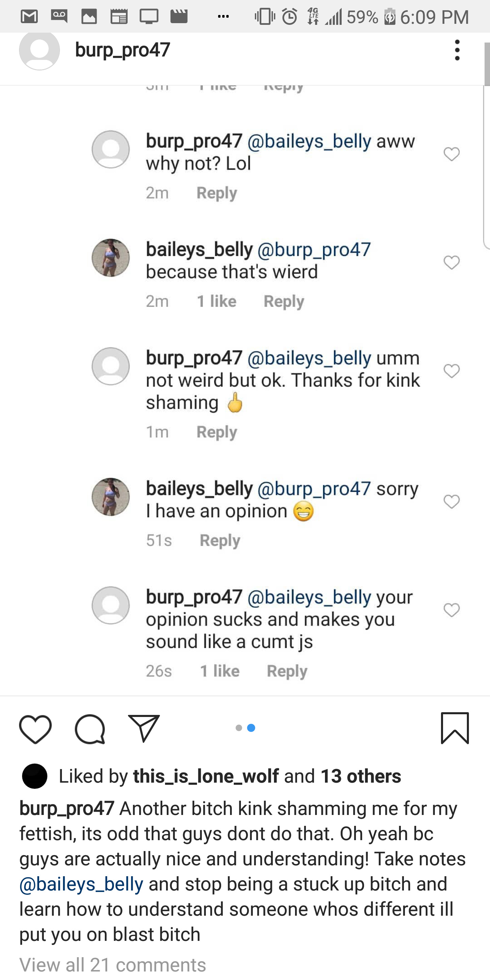This screenshot has width=490, height=980.
Task: Open burp_pro47 header profile avatar
Action: (x=39, y=51)
